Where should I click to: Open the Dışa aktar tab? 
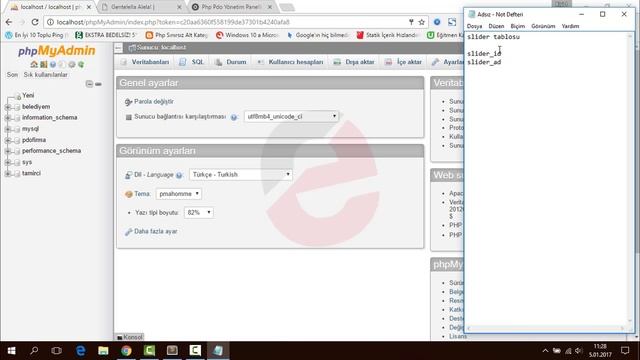coord(354,62)
